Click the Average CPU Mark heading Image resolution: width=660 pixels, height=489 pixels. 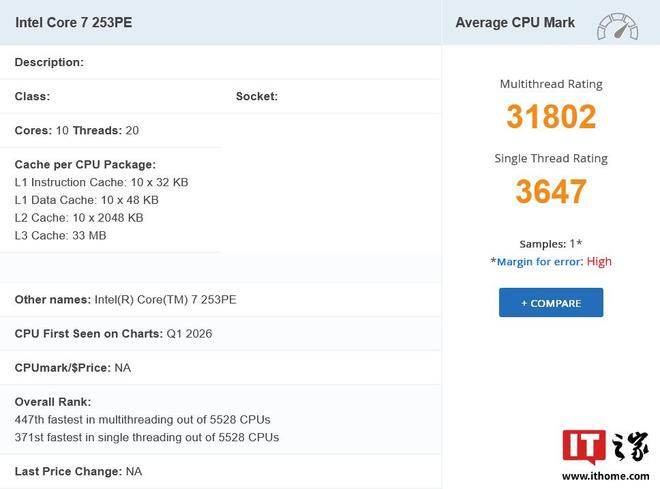coord(515,22)
